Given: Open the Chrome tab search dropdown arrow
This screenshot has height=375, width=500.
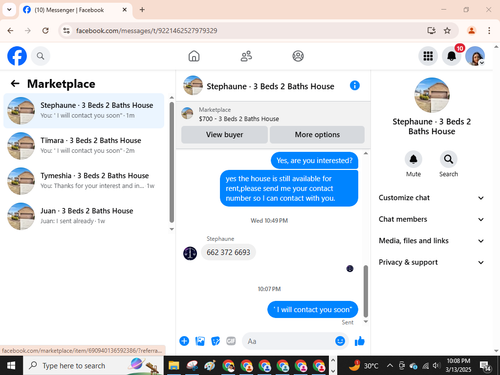Looking at the screenshot, I should (x=9, y=10).
